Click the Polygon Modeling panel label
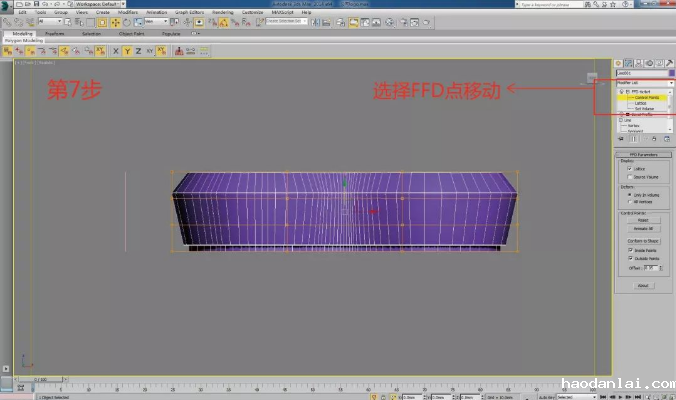 click(24, 41)
